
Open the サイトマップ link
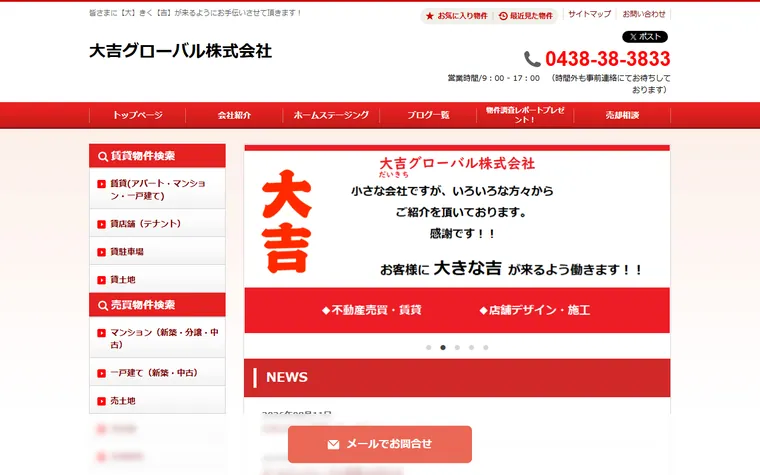(x=589, y=14)
